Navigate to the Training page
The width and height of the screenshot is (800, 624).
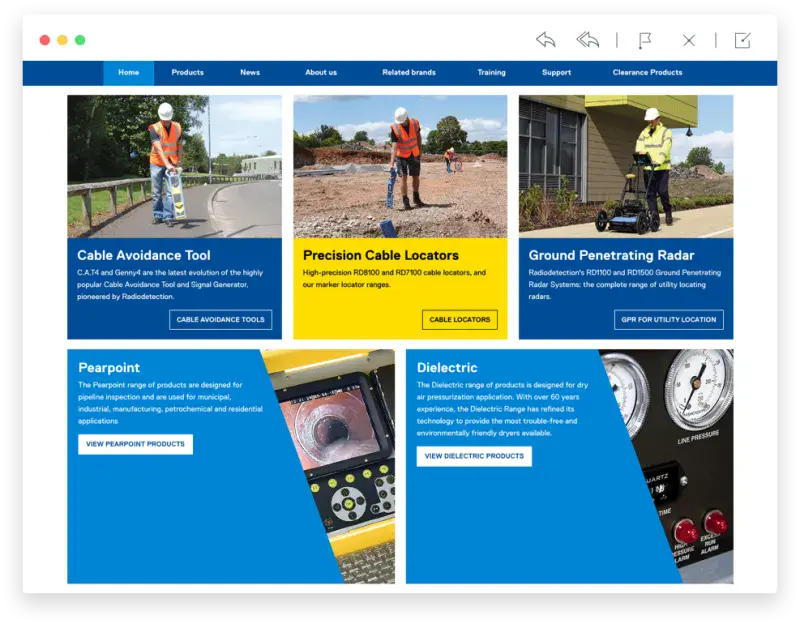[491, 72]
